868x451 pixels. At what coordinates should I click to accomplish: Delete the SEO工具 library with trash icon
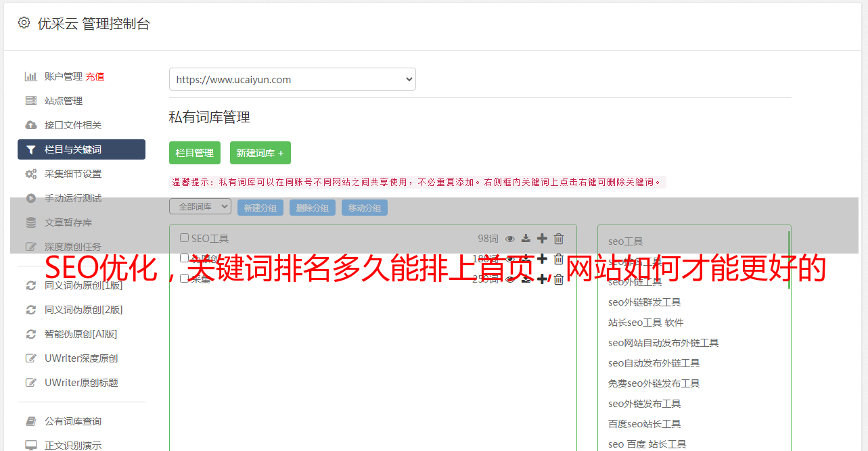559,238
